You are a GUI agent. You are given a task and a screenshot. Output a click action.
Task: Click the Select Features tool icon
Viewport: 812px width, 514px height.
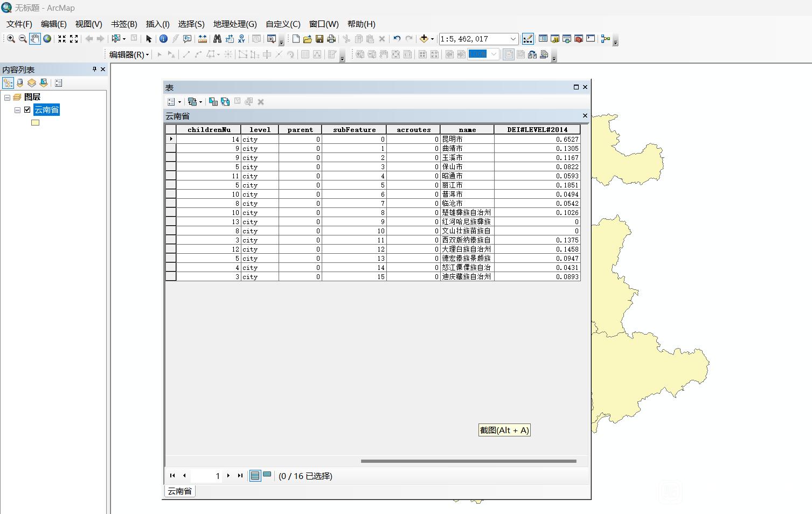coord(115,39)
